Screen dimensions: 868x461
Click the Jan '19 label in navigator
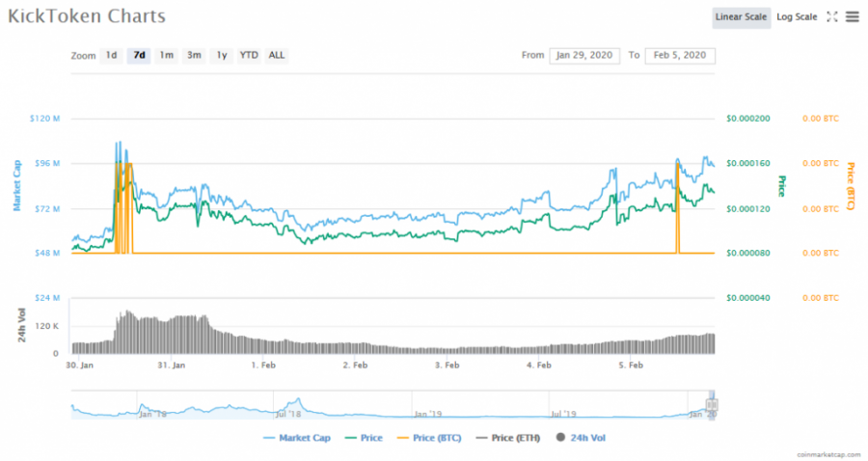coord(428,414)
